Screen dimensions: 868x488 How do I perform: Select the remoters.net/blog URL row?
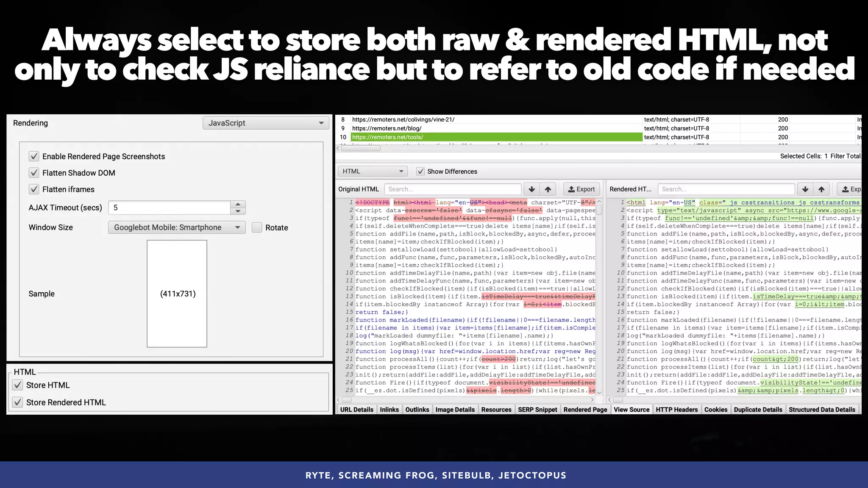(x=598, y=128)
